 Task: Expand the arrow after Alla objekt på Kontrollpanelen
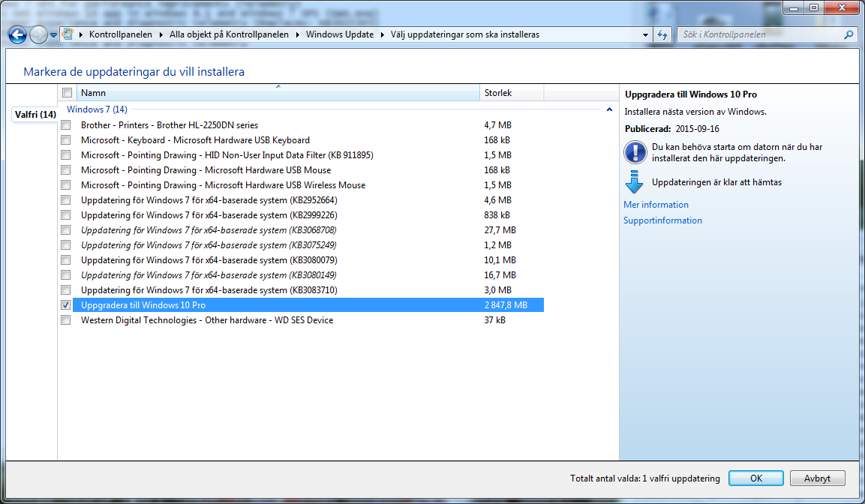click(x=297, y=34)
